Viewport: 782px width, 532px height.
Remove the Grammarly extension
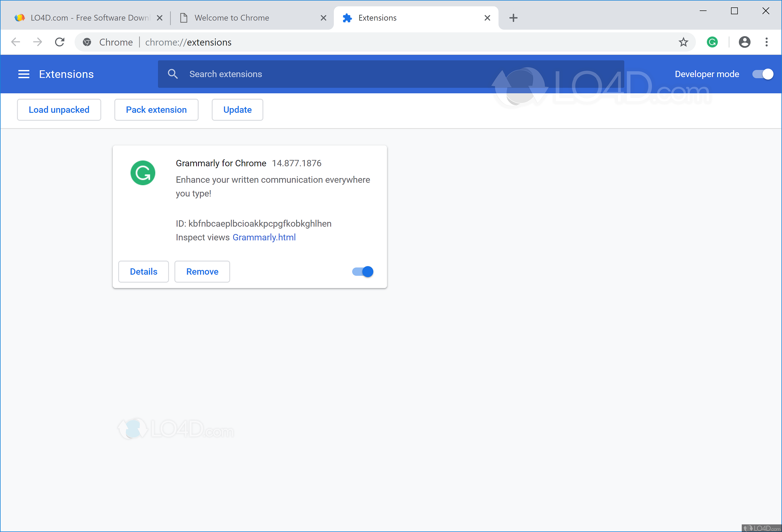point(202,272)
